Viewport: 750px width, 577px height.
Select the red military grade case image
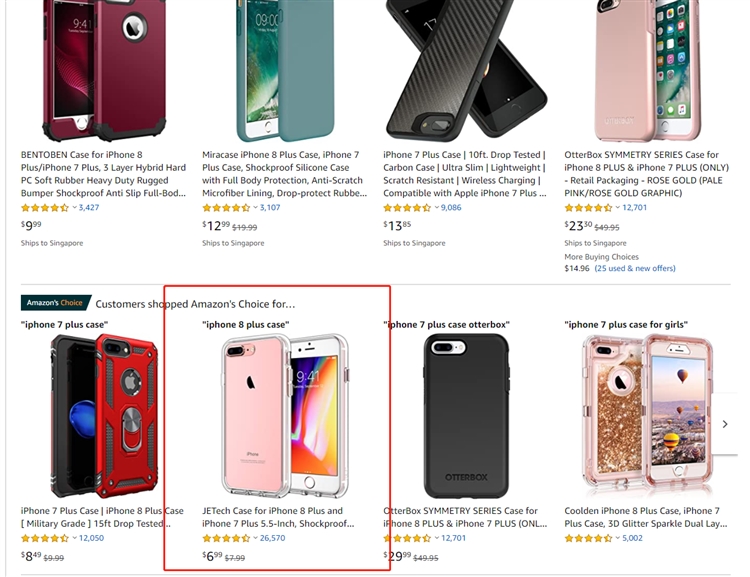pyautogui.click(x=102, y=415)
